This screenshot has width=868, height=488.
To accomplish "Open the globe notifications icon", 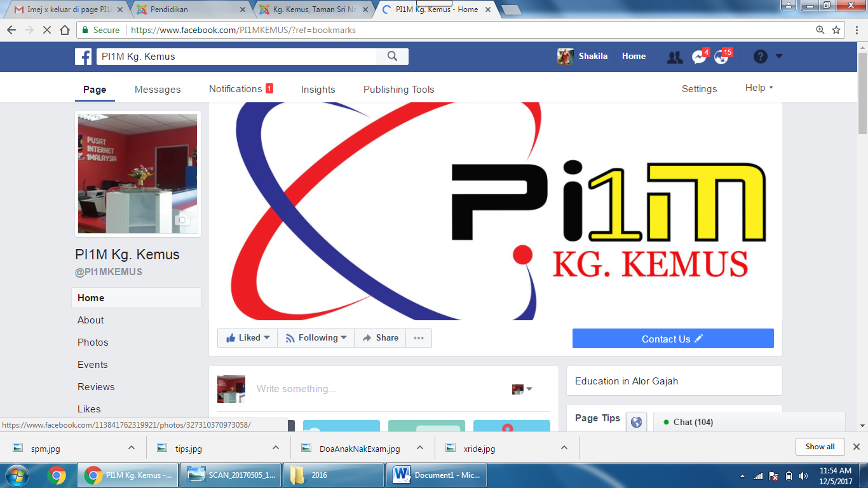I will coord(721,57).
